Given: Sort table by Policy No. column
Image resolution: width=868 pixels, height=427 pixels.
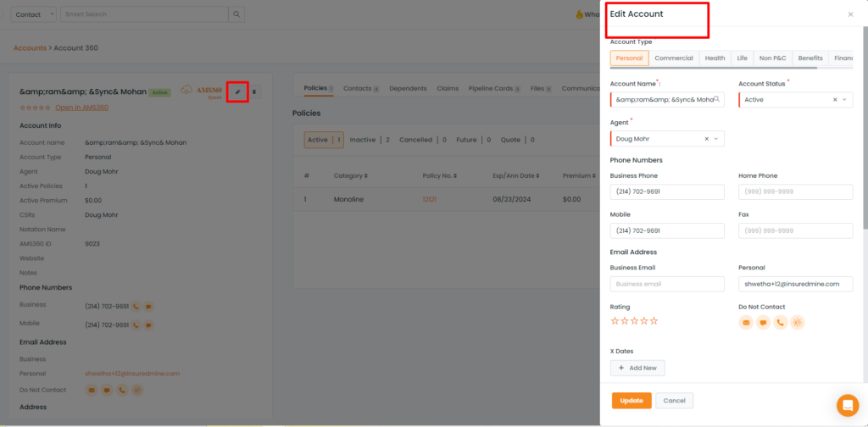Looking at the screenshot, I should 440,176.
